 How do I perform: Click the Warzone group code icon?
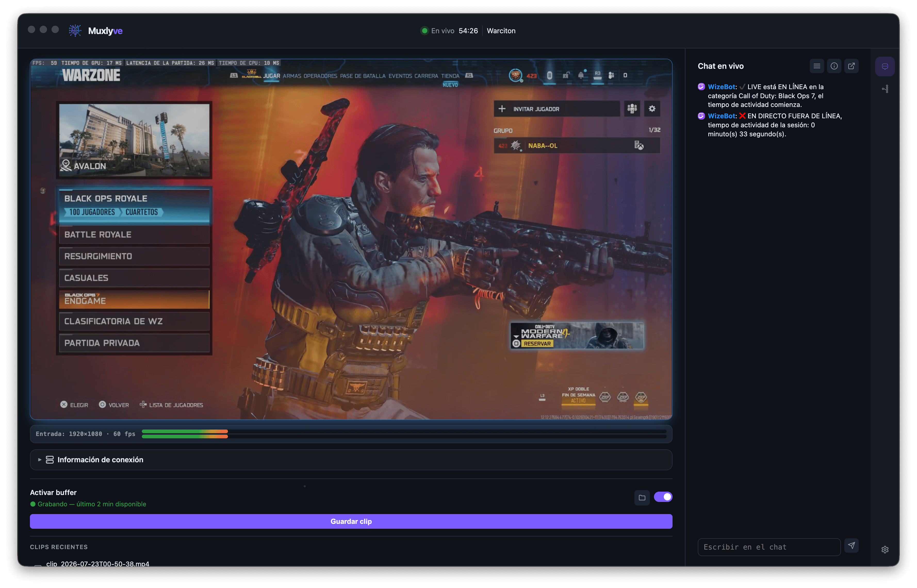[632, 109]
